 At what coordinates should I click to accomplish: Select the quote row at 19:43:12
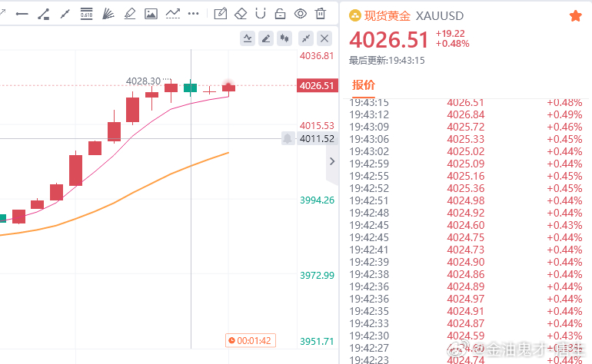pos(466,114)
